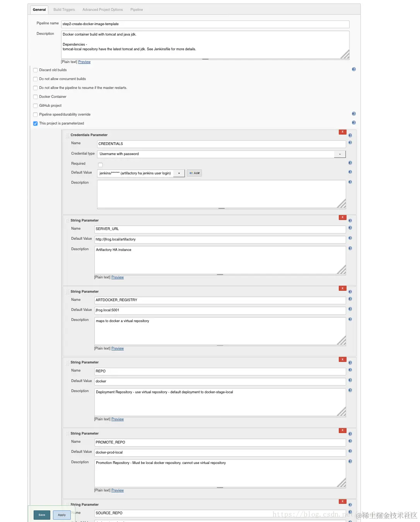Jump to the Pipeline tab
The width and height of the screenshot is (420, 522).
pyautogui.click(x=137, y=10)
